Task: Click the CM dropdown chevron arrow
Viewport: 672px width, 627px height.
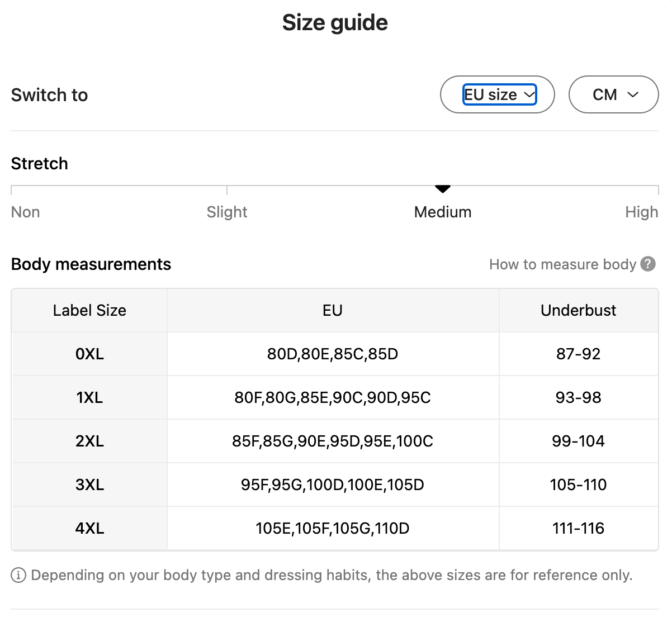Action: (633, 95)
